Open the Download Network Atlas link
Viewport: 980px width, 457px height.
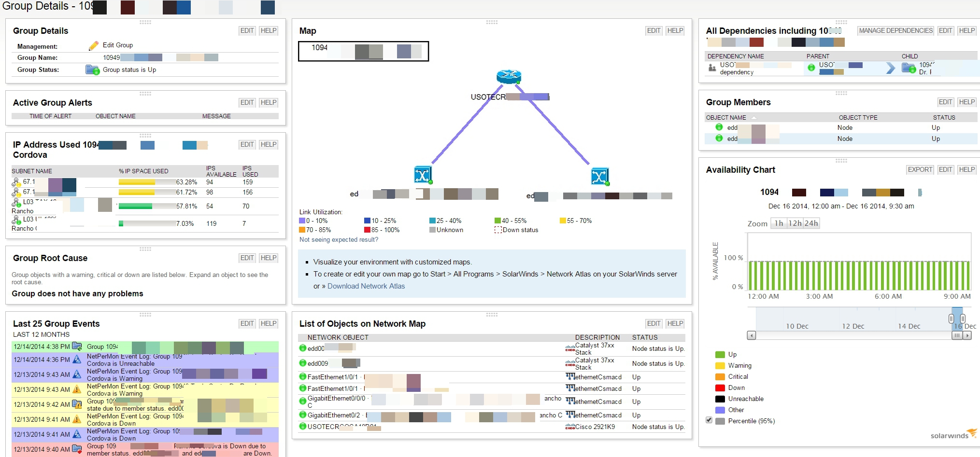pos(366,286)
